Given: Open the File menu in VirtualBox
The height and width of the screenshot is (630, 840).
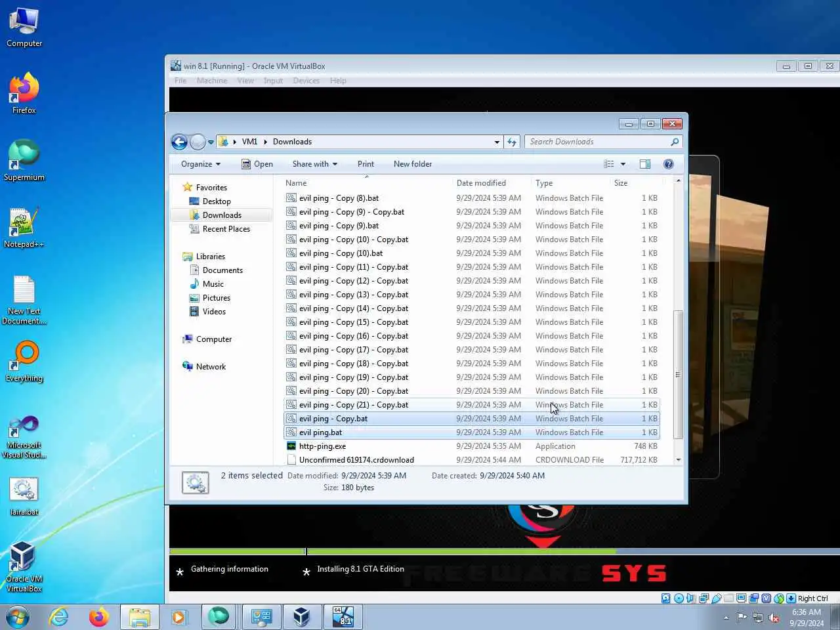Looking at the screenshot, I should click(x=180, y=81).
